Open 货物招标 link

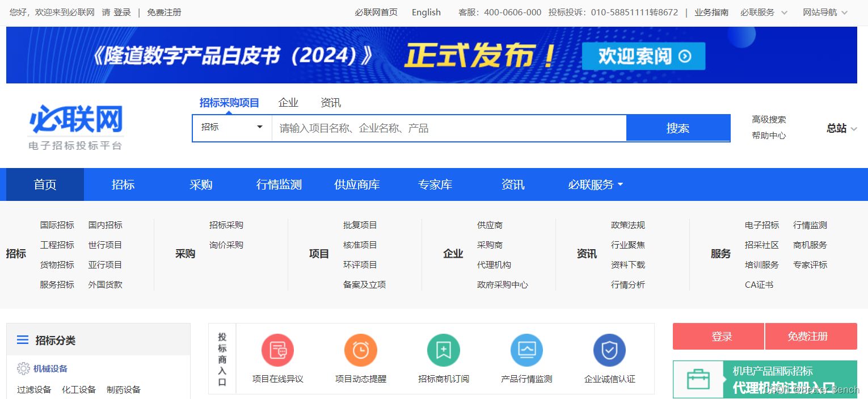[57, 265]
